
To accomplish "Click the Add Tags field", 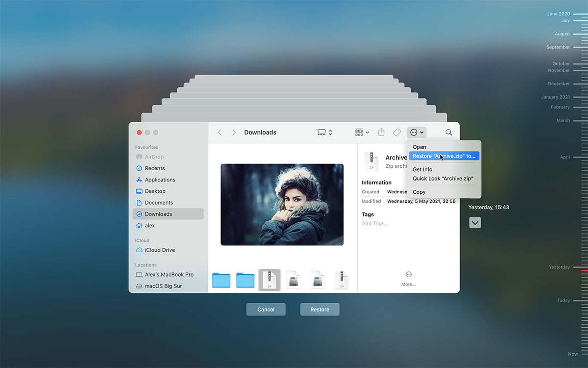I will click(375, 224).
